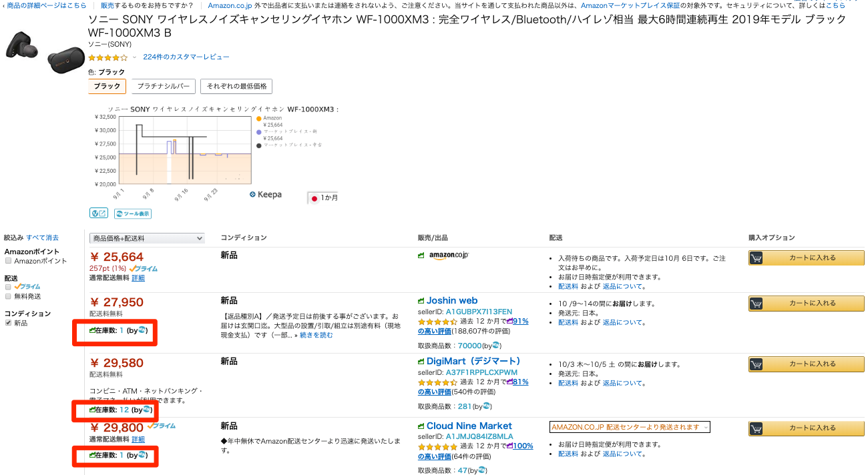Viewport: 868px width, 475px height.
Task: Open the Cloud Nine Market seller link
Action: pyautogui.click(x=469, y=426)
